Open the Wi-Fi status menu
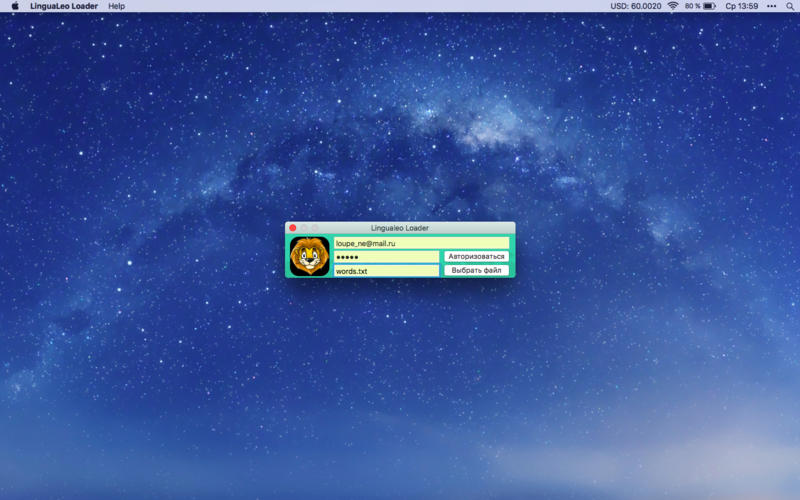The image size is (800, 500). [x=673, y=6]
